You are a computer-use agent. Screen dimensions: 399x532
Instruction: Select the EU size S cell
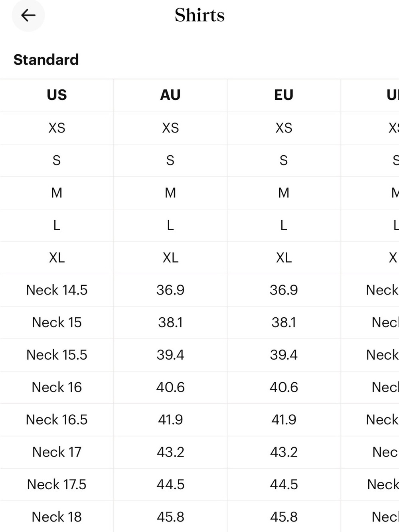[x=284, y=160]
